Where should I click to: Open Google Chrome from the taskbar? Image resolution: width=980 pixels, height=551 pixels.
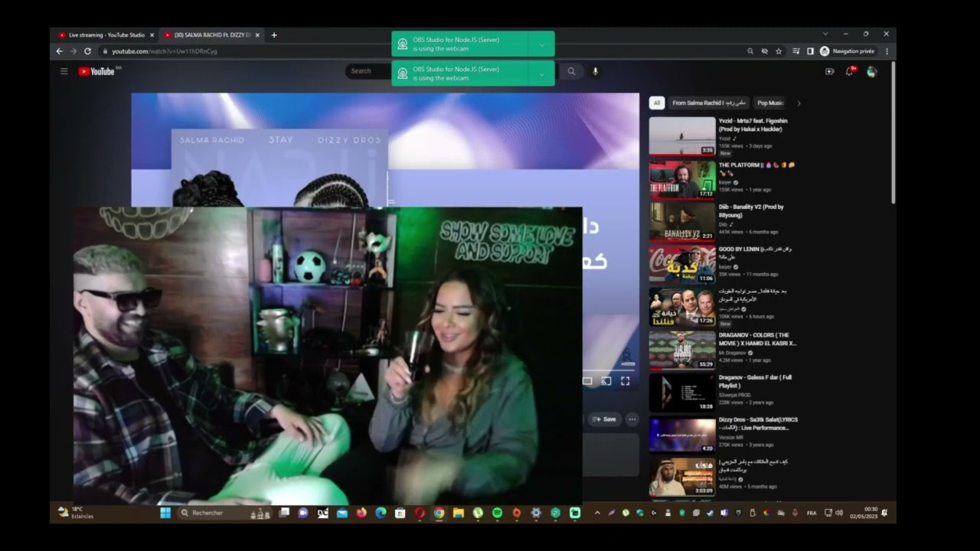point(439,513)
